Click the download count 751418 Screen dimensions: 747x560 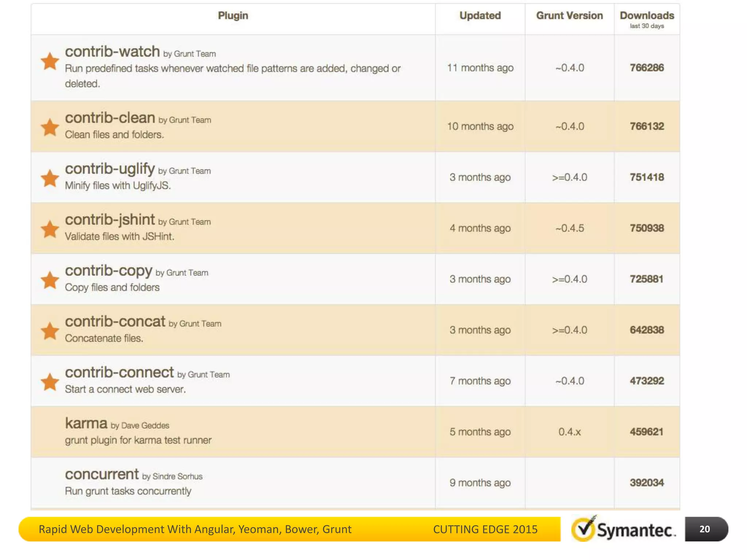[647, 178]
